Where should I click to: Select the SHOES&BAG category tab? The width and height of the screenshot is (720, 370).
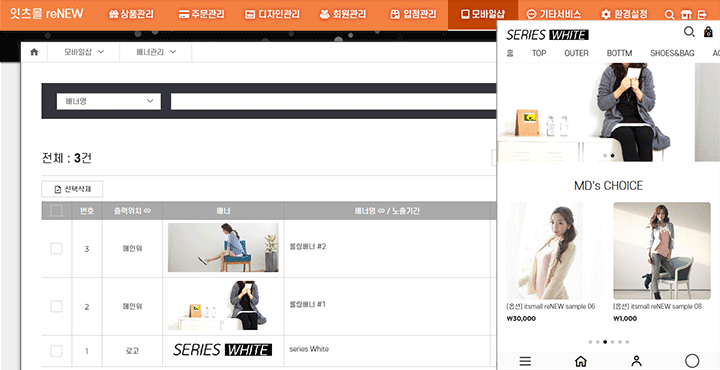tap(672, 53)
